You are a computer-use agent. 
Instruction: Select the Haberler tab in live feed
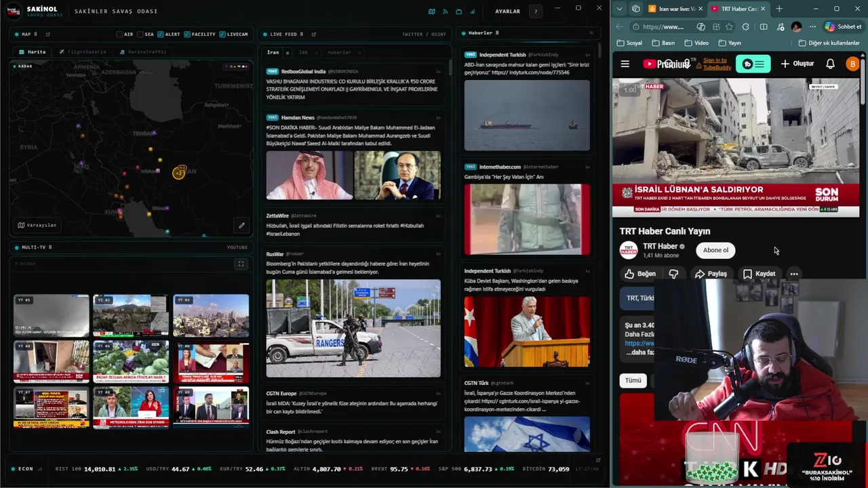click(339, 52)
